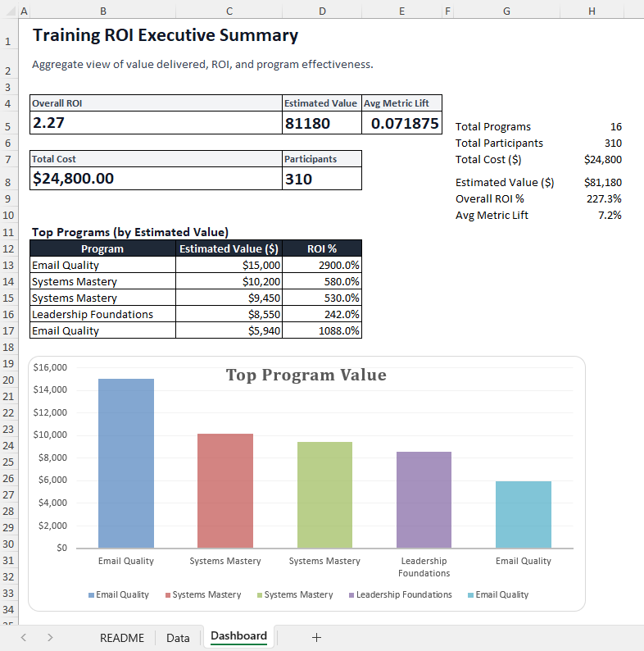Select column C header
This screenshot has height=651, width=644.
tap(229, 11)
